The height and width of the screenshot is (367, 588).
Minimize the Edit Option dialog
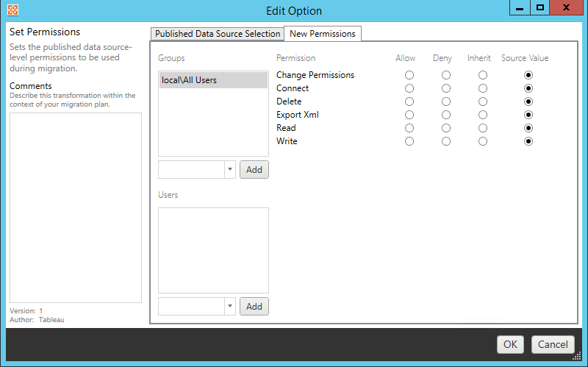[x=520, y=8]
